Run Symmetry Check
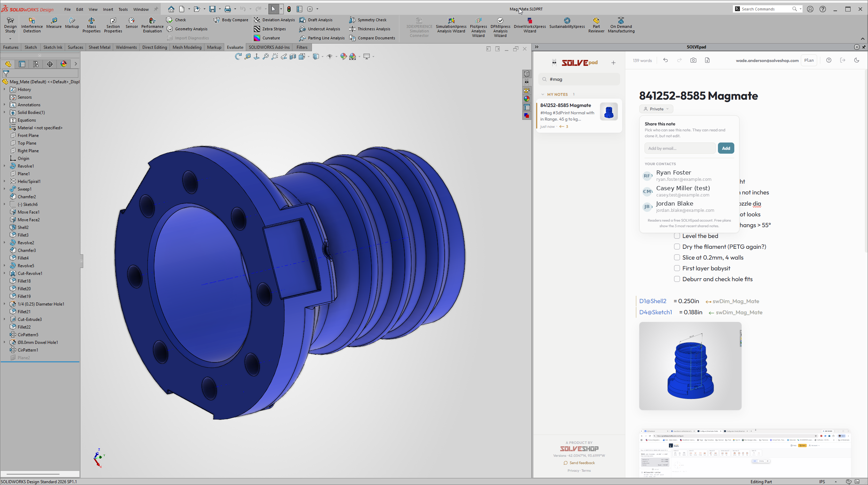The image size is (868, 485). tap(368, 20)
